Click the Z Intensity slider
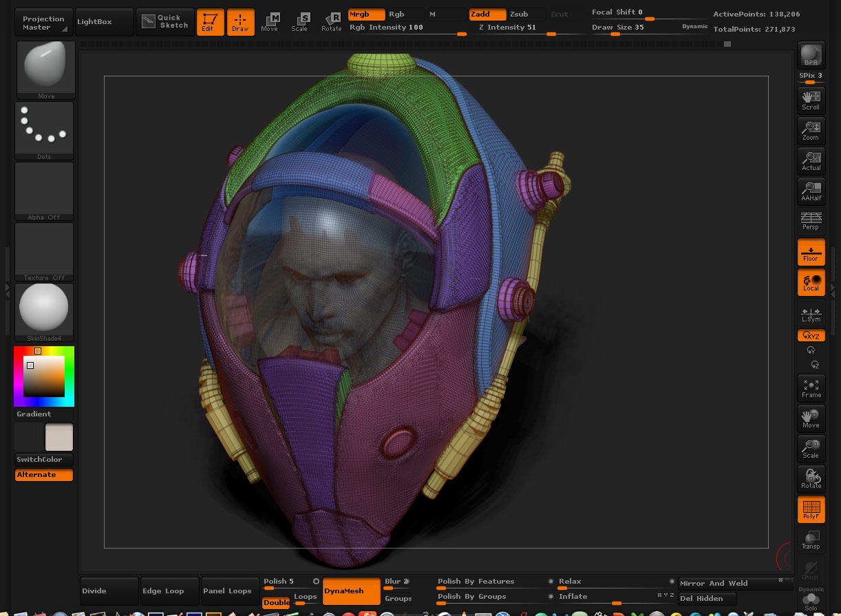841x616 pixels. (528, 29)
